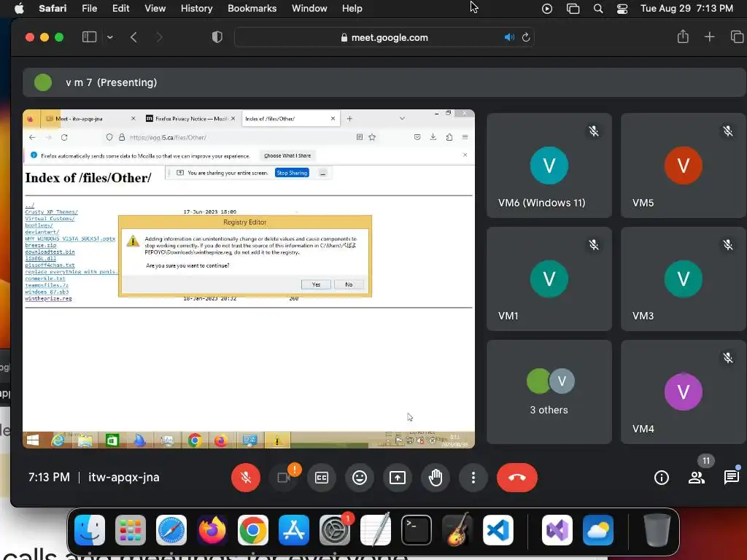Open the File menu
The width and height of the screenshot is (747, 560).
89,8
